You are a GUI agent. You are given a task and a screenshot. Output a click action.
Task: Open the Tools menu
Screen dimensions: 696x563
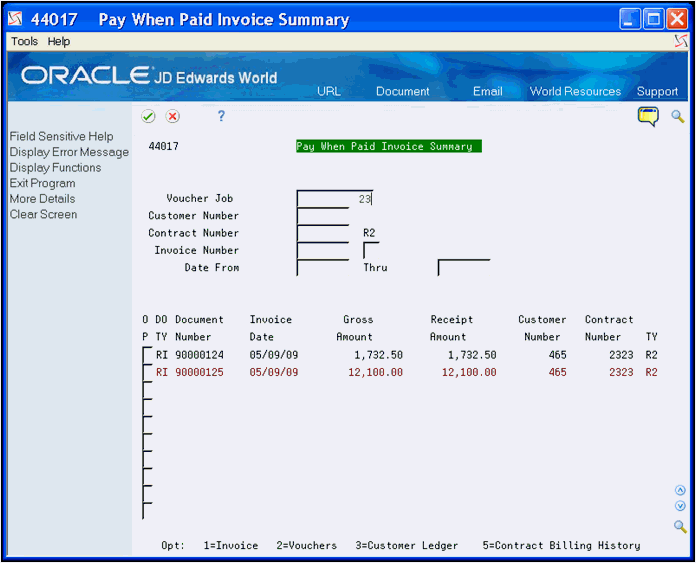coord(24,41)
